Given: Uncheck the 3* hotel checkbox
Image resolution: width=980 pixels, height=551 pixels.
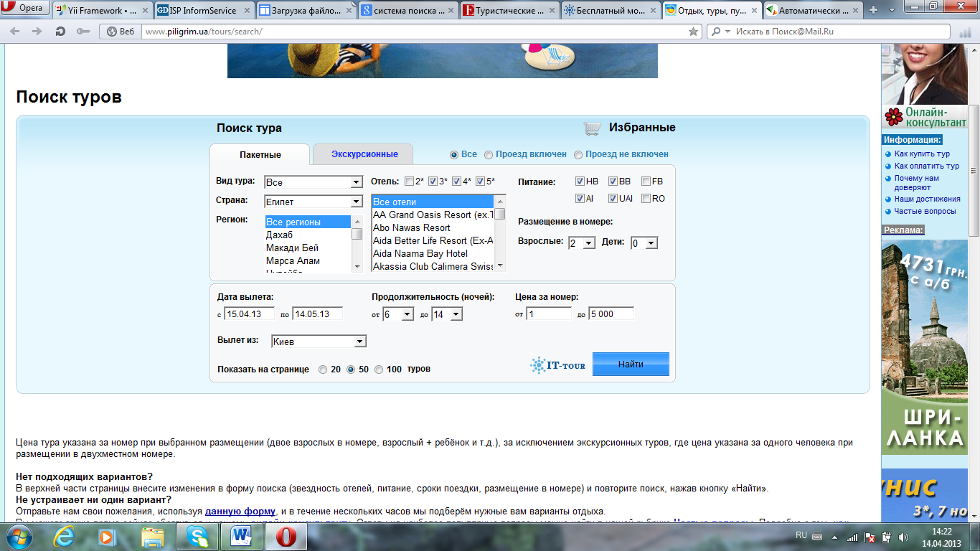Looking at the screenshot, I should tap(433, 182).
